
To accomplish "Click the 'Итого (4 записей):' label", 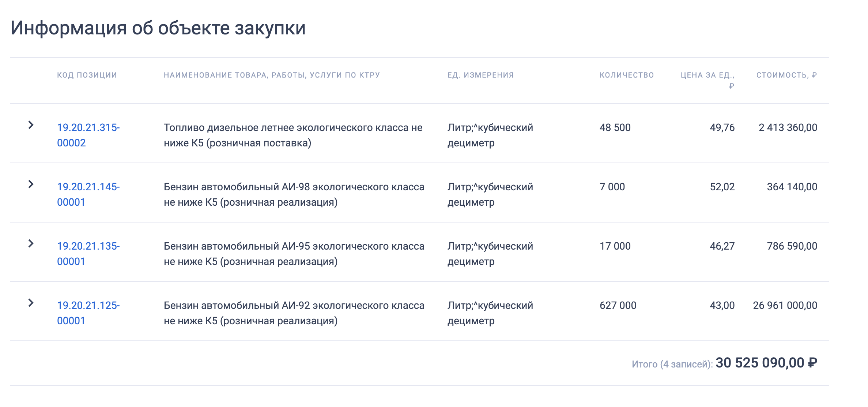I will coord(672,364).
